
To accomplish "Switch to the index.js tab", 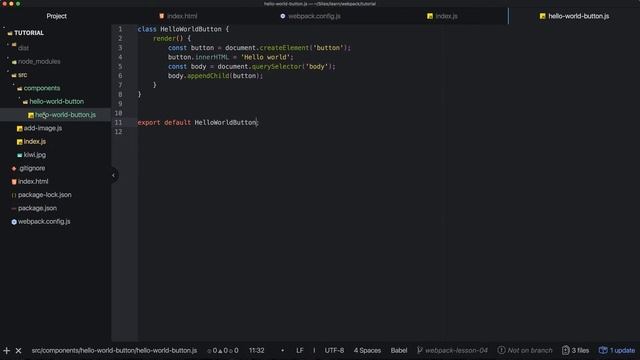I will point(442,16).
